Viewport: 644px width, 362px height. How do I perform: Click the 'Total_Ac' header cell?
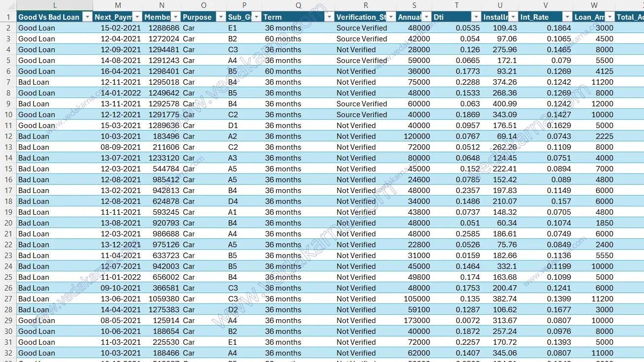pyautogui.click(x=630, y=17)
